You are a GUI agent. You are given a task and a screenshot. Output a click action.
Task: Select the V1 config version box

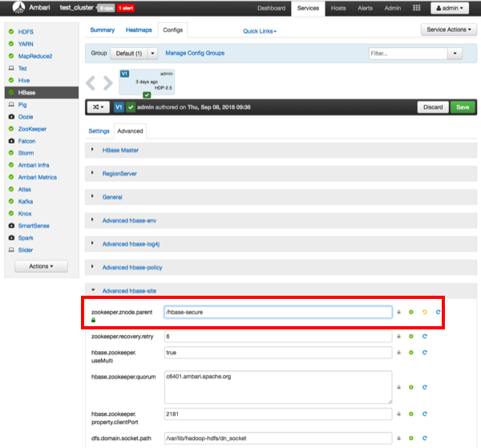click(x=147, y=83)
